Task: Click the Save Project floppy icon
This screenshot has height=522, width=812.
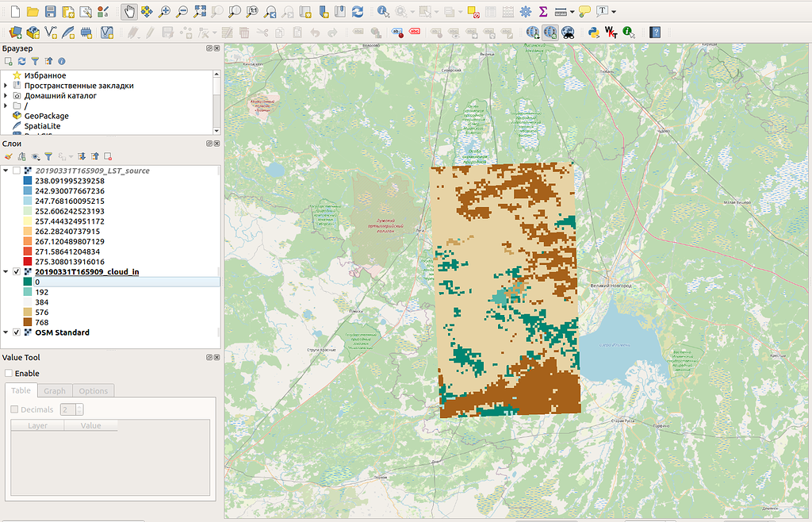Action: [50, 12]
